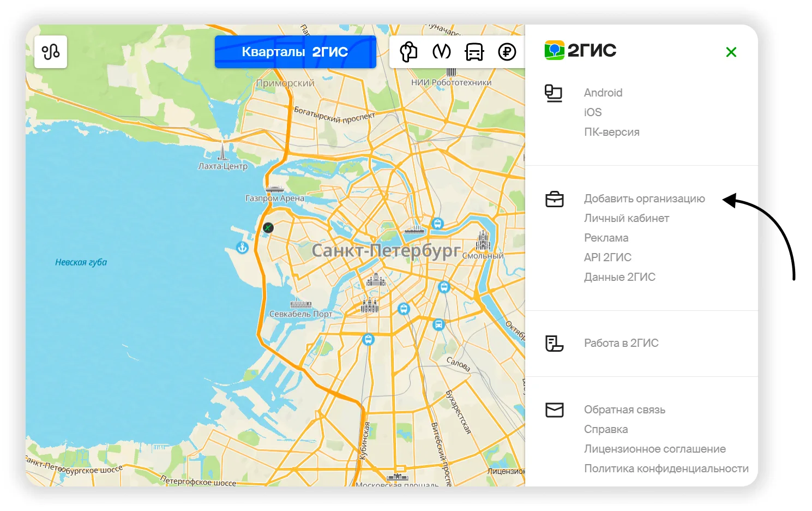Open Работа в 2ГИС careers link
This screenshot has height=511, width=812.
(x=621, y=343)
